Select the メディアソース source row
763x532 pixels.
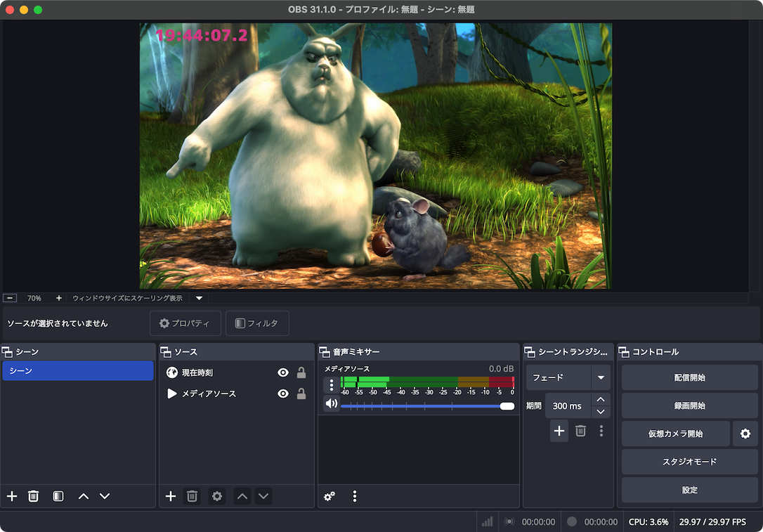(x=237, y=394)
